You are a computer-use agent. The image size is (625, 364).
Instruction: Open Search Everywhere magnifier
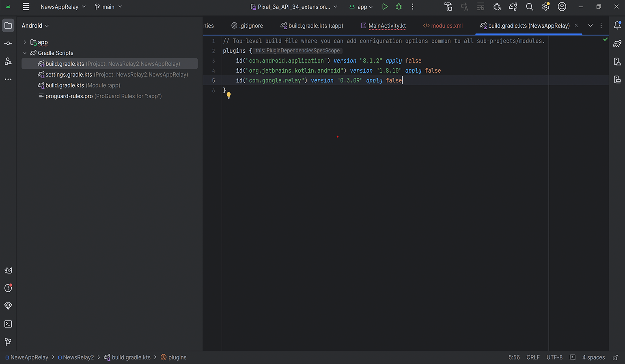529,7
